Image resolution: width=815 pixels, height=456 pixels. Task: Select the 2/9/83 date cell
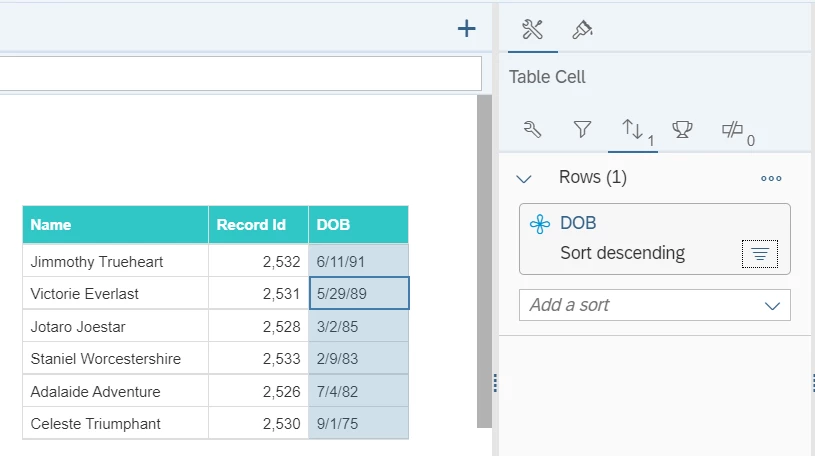(358, 359)
